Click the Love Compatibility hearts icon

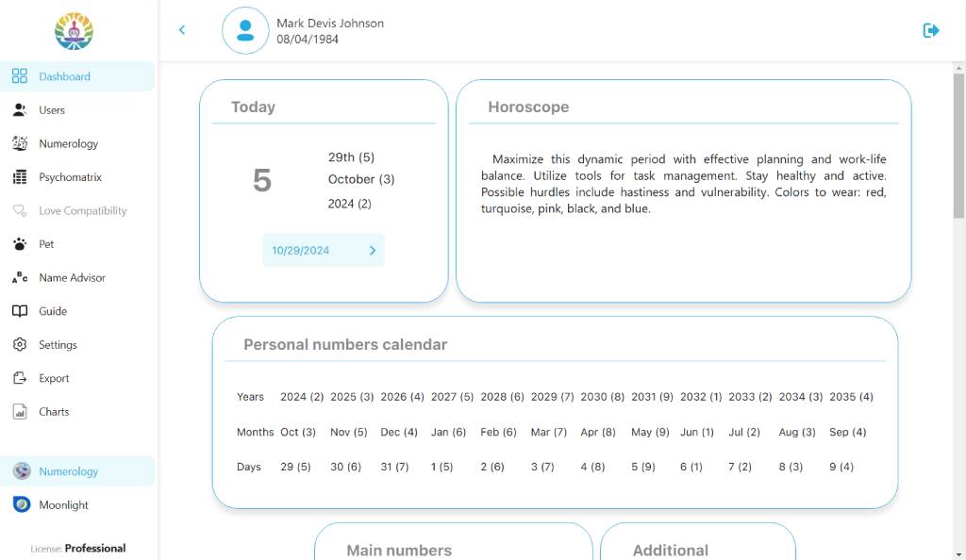click(20, 210)
